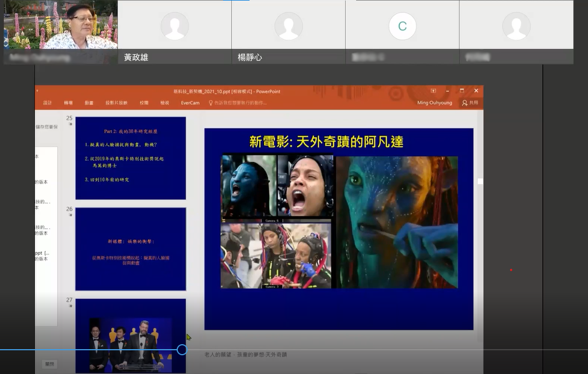This screenshot has width=588, height=374.
Task: Select participant tile 楊靜心
Action: click(288, 31)
